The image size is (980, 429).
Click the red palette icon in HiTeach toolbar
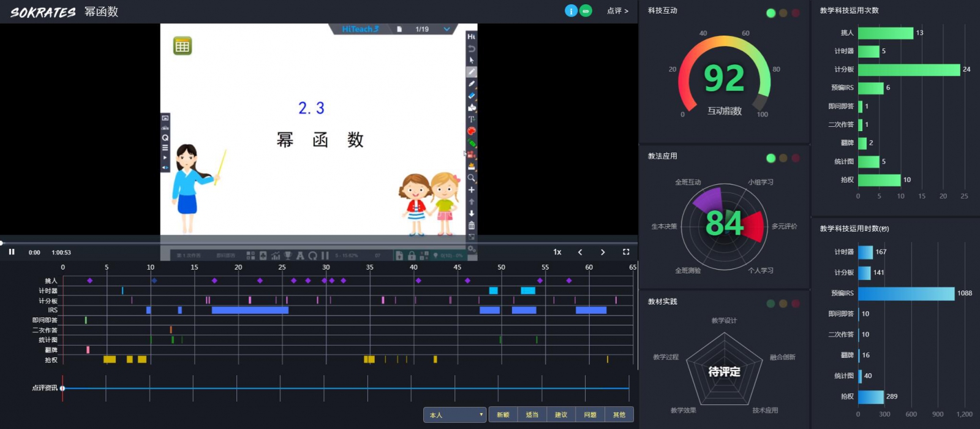pos(472,131)
